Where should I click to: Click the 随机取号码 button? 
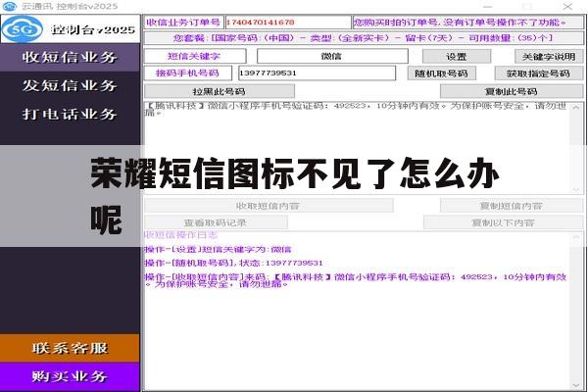[x=441, y=73]
